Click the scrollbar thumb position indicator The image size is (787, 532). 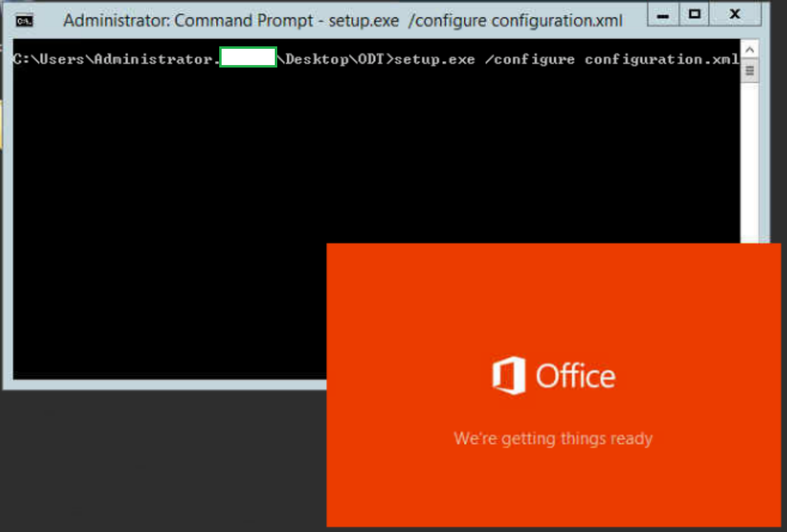click(750, 70)
